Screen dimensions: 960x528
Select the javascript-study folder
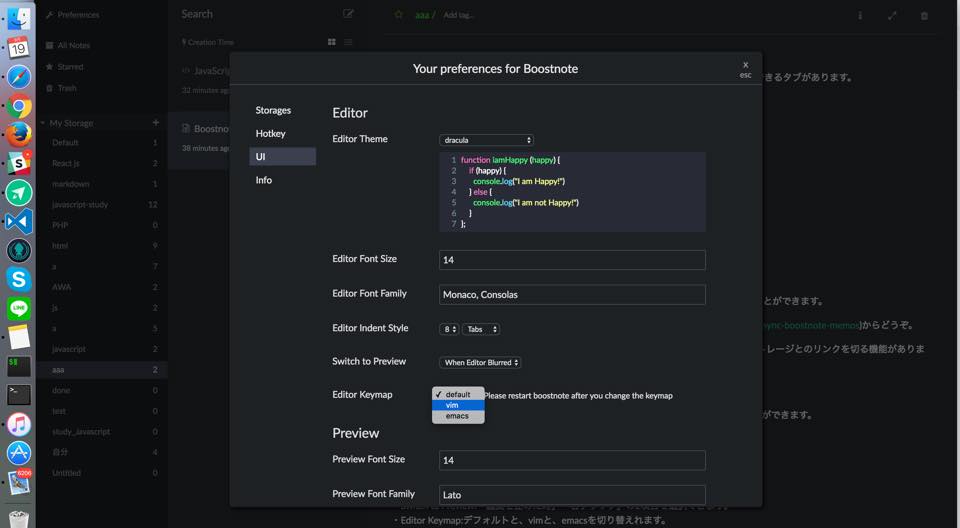(101, 205)
